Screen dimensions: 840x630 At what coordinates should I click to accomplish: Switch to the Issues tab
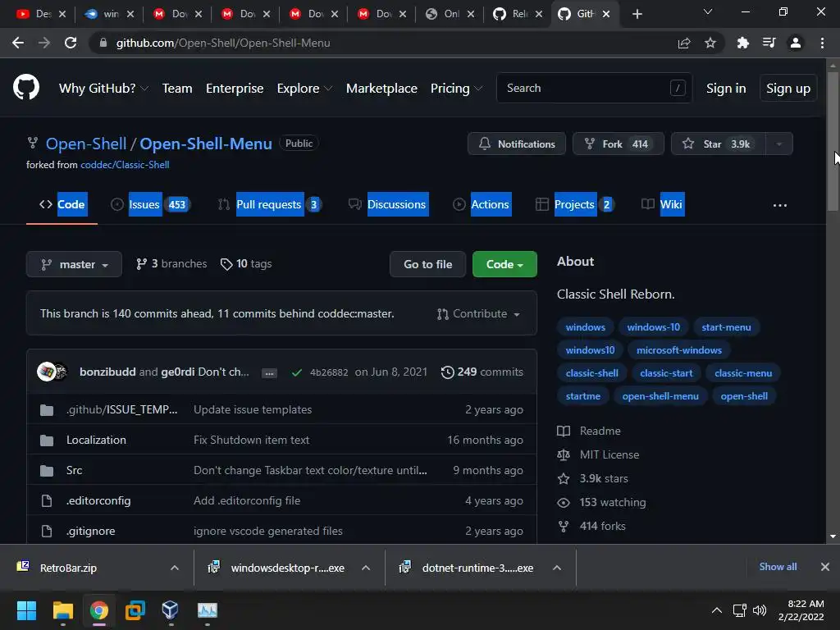[x=151, y=204]
